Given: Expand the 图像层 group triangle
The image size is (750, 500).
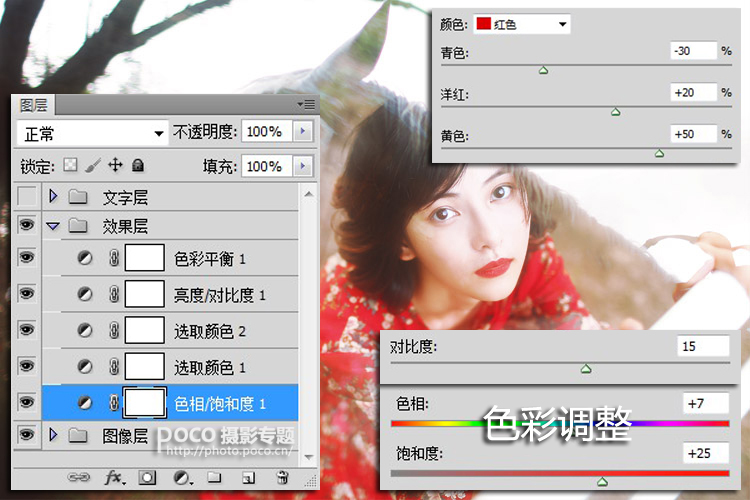Looking at the screenshot, I should pyautogui.click(x=53, y=434).
